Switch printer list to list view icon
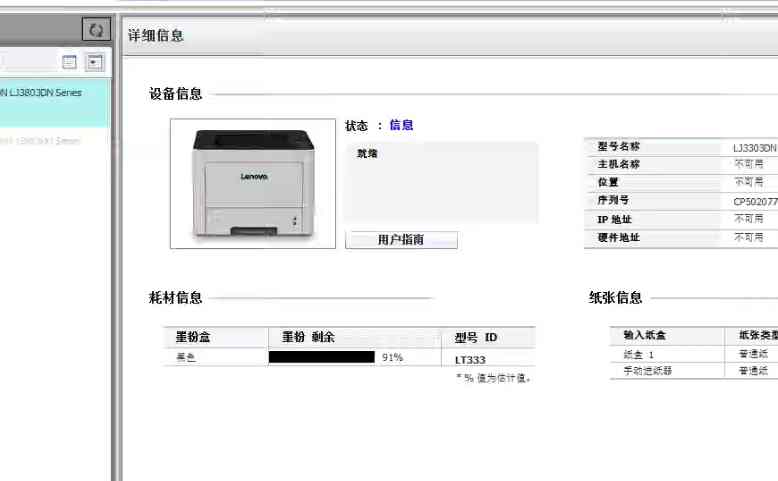Viewport: 778px width, 481px height. (69, 62)
